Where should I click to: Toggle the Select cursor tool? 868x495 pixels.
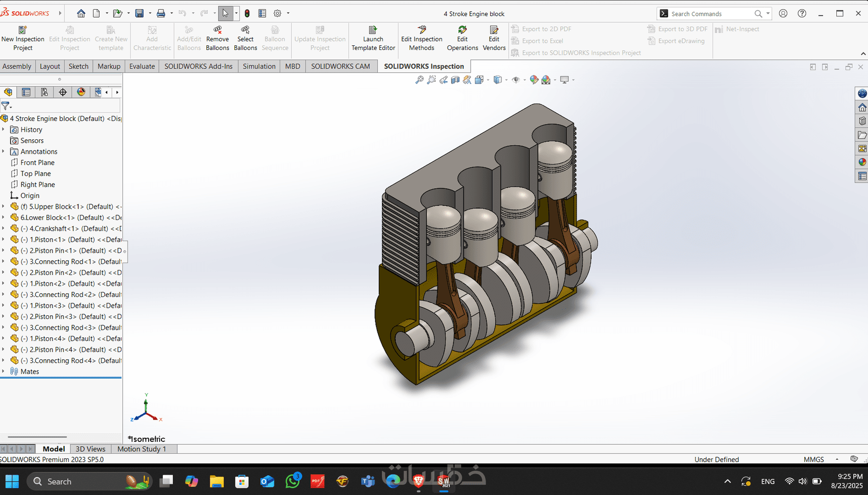tap(225, 13)
